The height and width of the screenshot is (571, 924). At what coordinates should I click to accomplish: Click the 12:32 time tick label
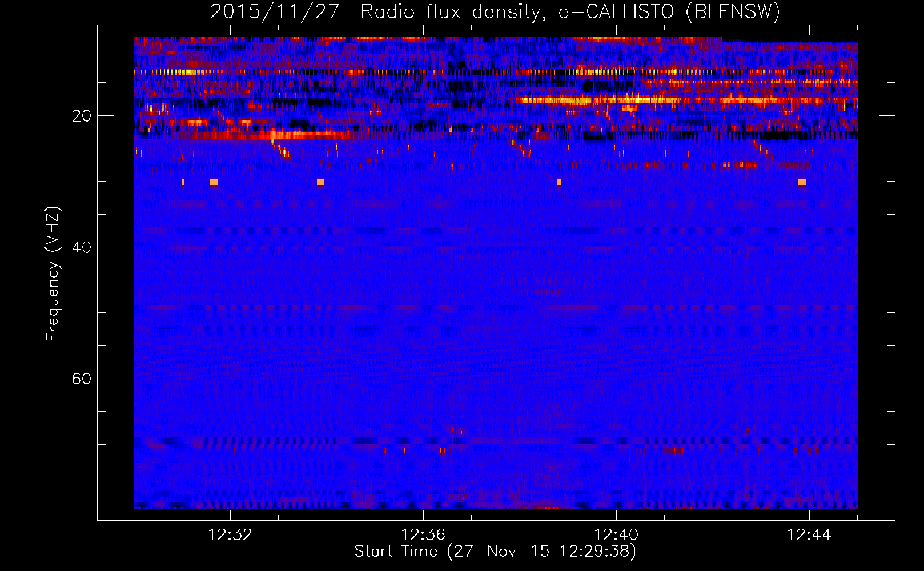[230, 535]
